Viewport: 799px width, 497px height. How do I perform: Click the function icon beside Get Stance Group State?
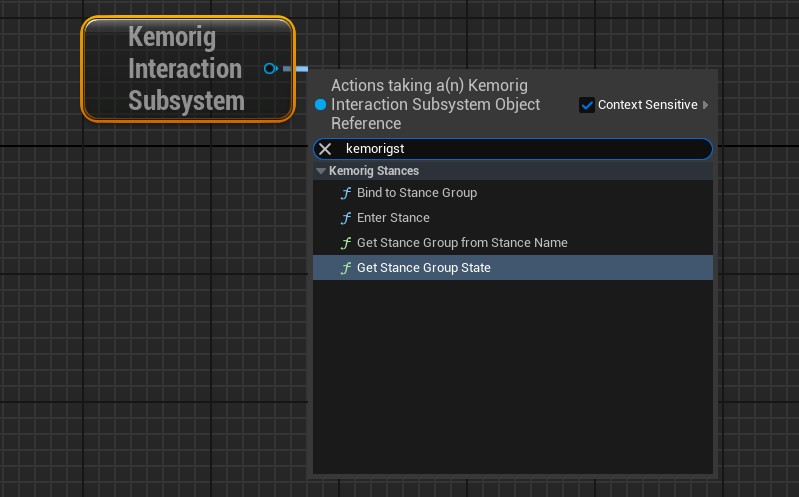tap(346, 268)
